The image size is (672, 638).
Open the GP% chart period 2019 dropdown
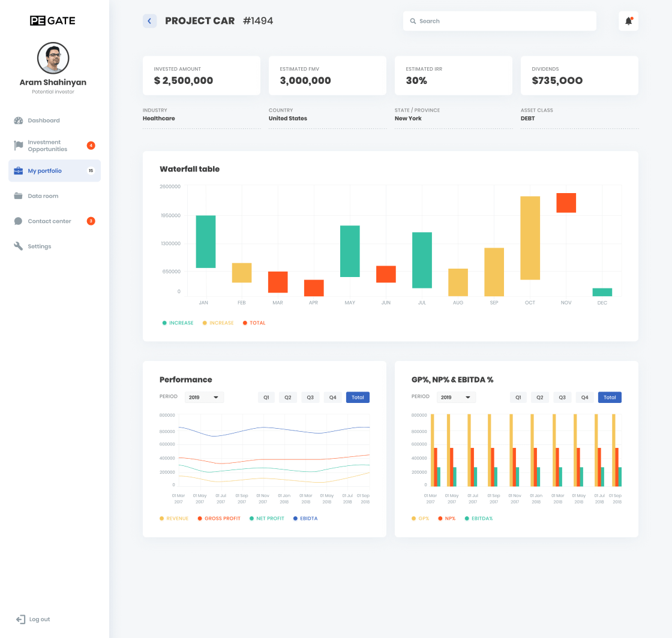[456, 398]
